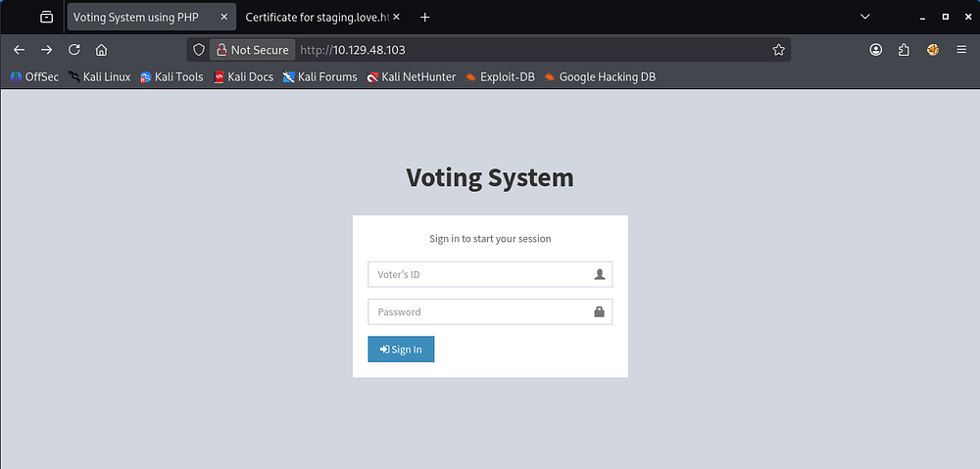The width and height of the screenshot is (980, 469).
Task: Click the browser back arrow
Action: point(19,50)
